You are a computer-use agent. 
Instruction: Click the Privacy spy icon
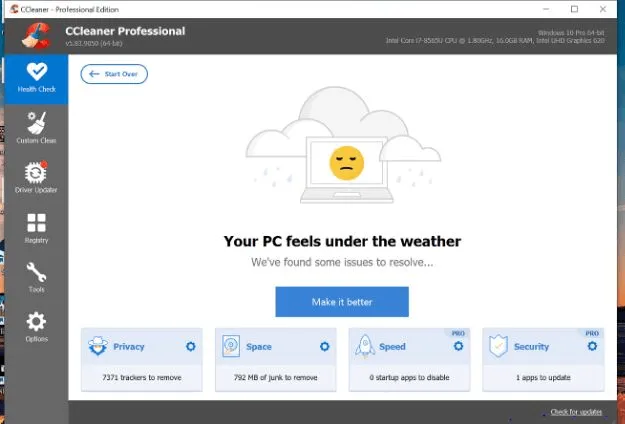[x=98, y=345]
